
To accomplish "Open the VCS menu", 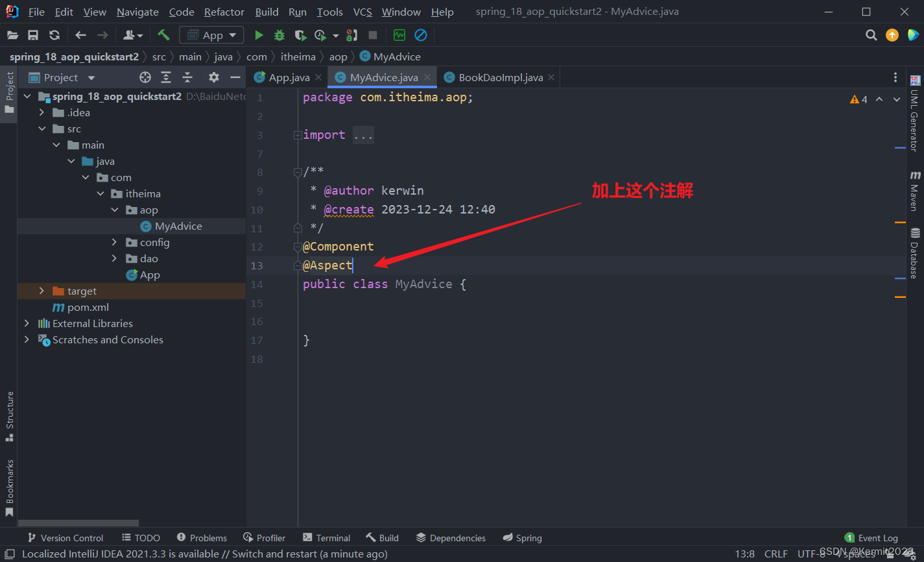I will 362,12.
